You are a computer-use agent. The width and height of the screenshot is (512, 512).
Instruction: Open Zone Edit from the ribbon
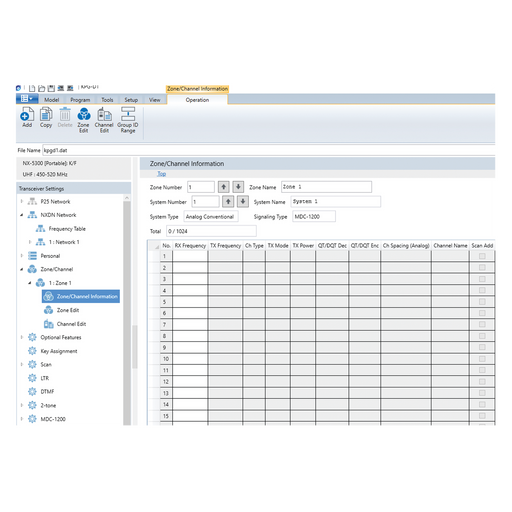(x=84, y=120)
